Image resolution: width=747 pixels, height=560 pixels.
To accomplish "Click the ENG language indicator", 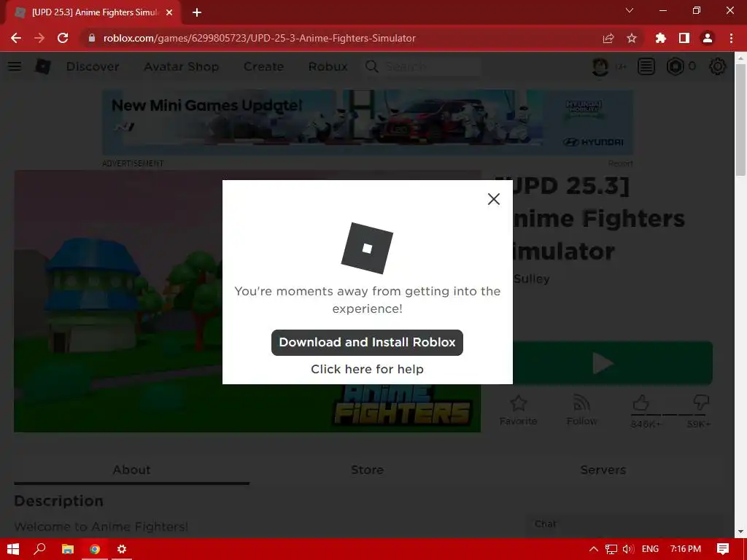I will 650,549.
